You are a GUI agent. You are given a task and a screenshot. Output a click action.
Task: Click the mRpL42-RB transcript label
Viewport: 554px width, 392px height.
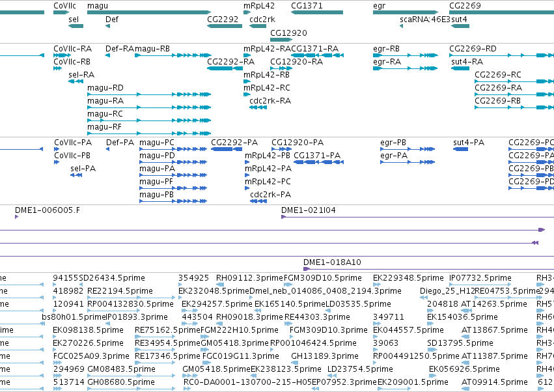pyautogui.click(x=266, y=75)
